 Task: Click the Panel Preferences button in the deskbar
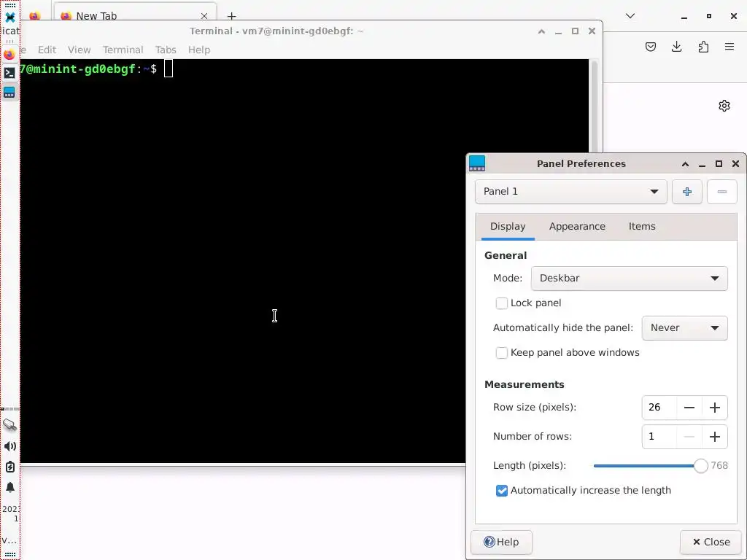[x=9, y=92]
